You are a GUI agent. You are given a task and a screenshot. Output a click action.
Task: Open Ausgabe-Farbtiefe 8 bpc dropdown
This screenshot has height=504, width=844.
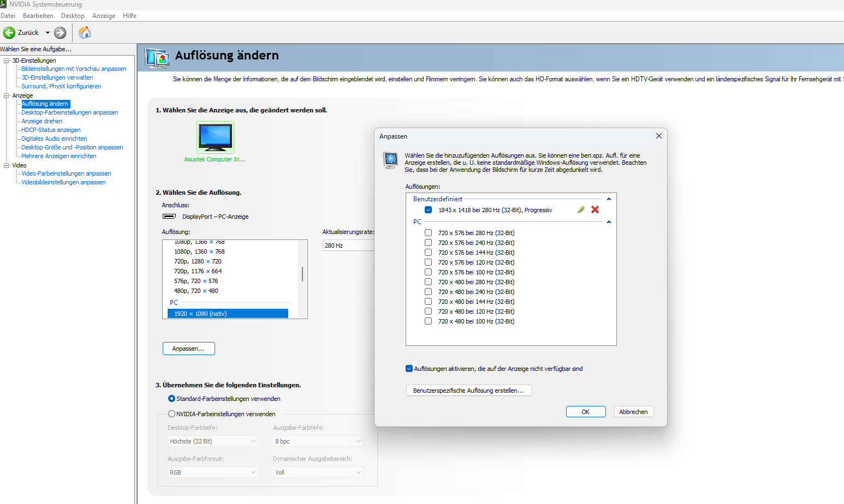pos(318,441)
